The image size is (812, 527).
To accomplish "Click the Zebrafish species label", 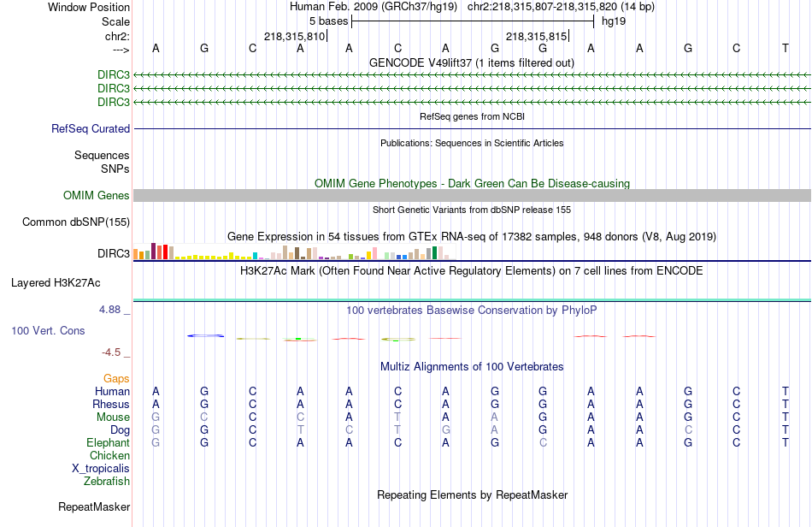I will pyautogui.click(x=106, y=481).
